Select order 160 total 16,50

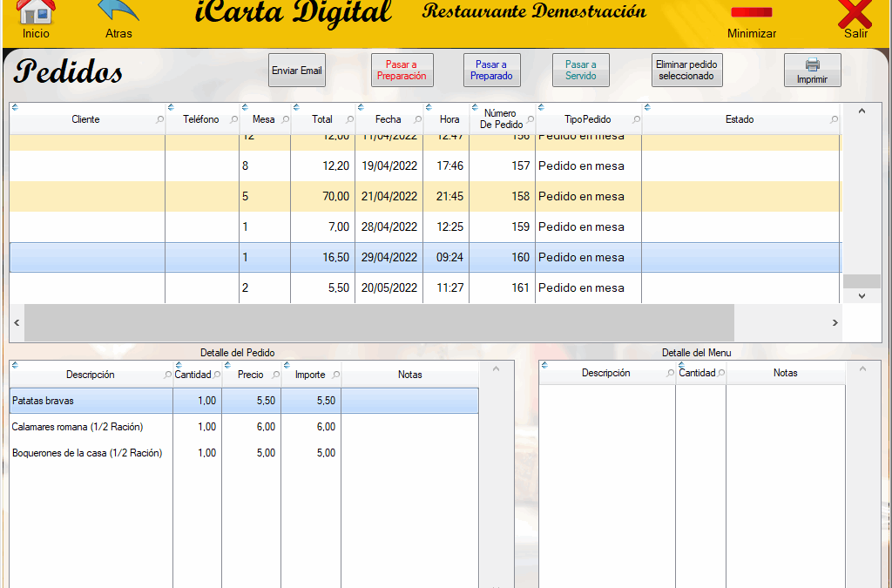[x=425, y=258]
